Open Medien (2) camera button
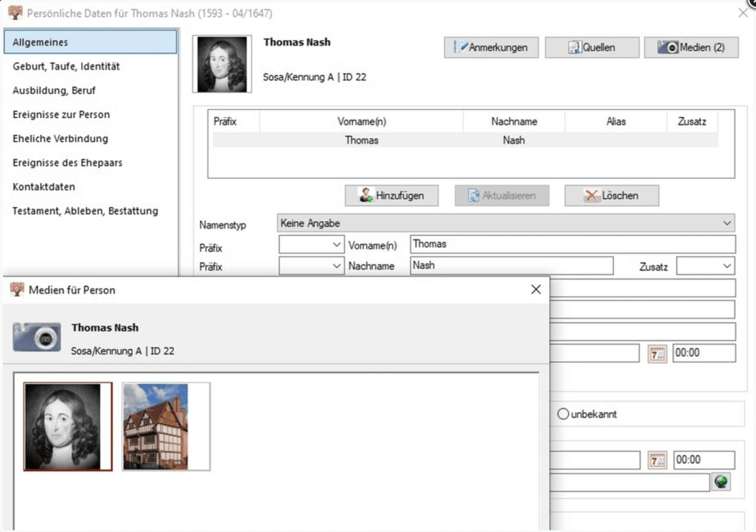This screenshot has height=532, width=756. (x=691, y=47)
